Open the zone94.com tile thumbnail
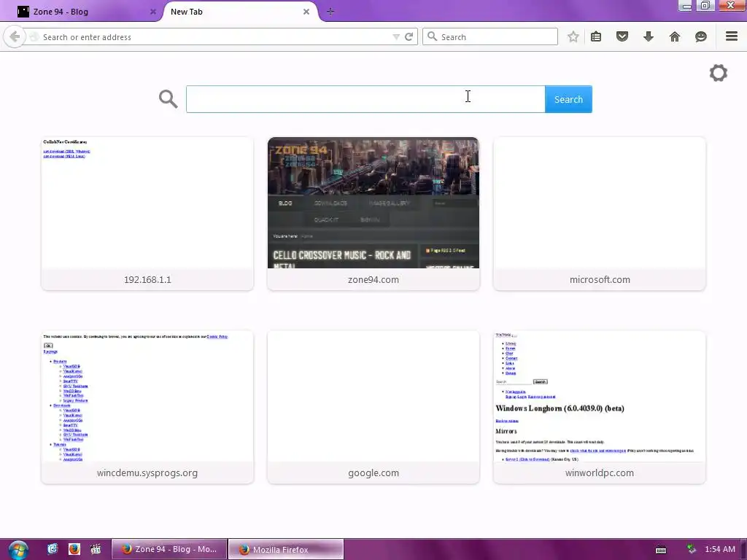The height and width of the screenshot is (560, 747). point(373,203)
